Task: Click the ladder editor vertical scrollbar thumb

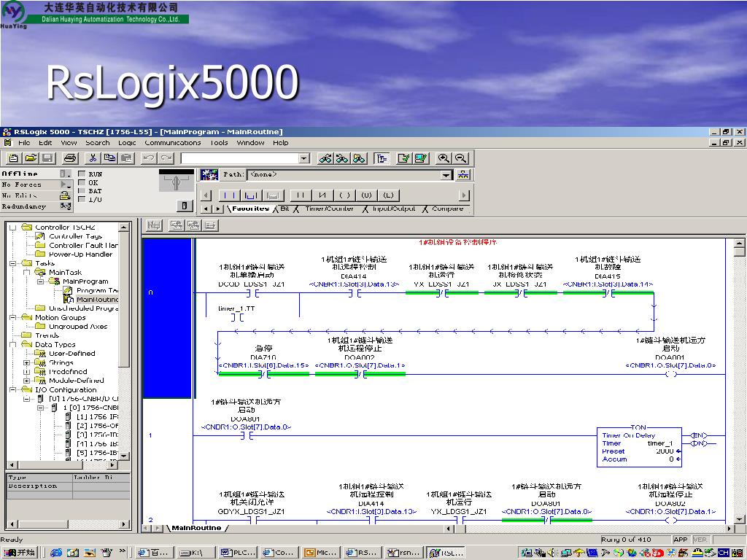Action: coord(739,252)
